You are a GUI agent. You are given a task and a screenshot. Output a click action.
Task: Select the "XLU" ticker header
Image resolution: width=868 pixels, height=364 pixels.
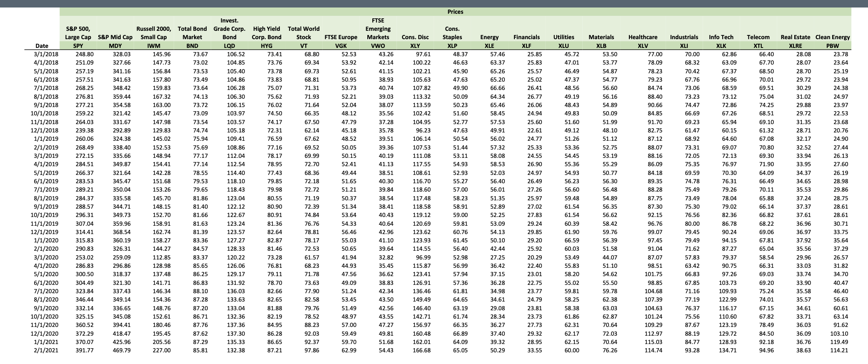564,46
